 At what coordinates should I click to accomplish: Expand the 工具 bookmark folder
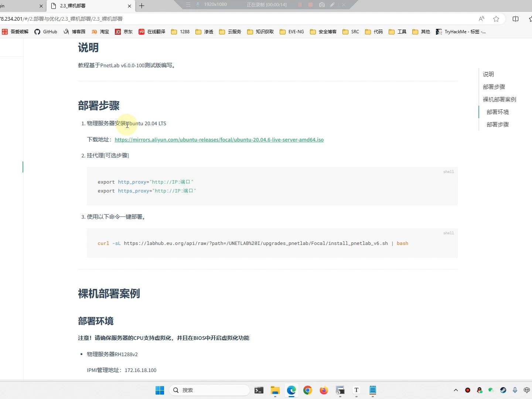pos(398,32)
